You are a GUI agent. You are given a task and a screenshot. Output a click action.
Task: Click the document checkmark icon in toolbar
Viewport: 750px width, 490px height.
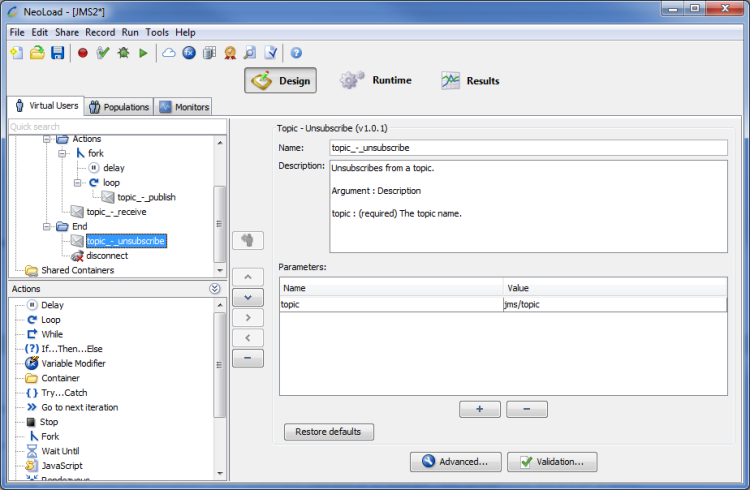[x=271, y=53]
